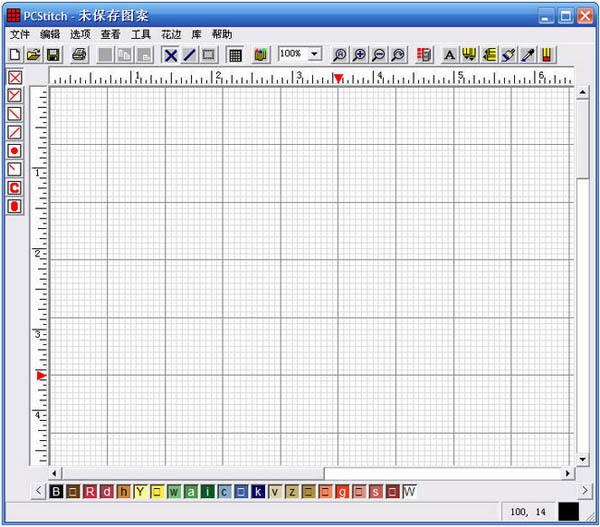600x527 pixels.
Task: Open a pattern file with the folder icon
Action: 34,55
